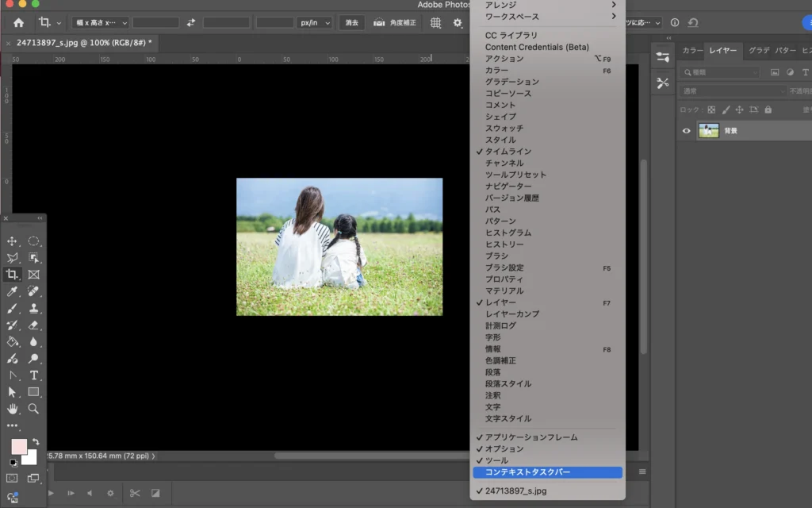Choose the Zoom magnifier tool
The height and width of the screenshot is (508, 812).
34,409
